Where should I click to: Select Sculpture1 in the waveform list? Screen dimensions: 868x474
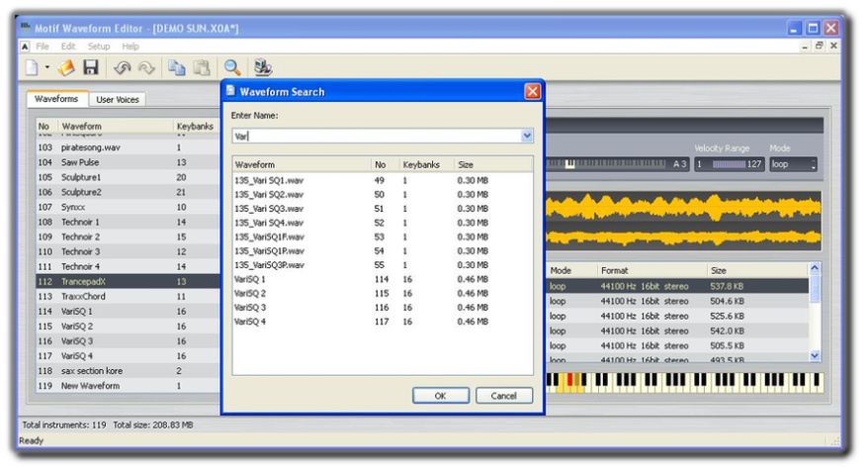pos(128,177)
